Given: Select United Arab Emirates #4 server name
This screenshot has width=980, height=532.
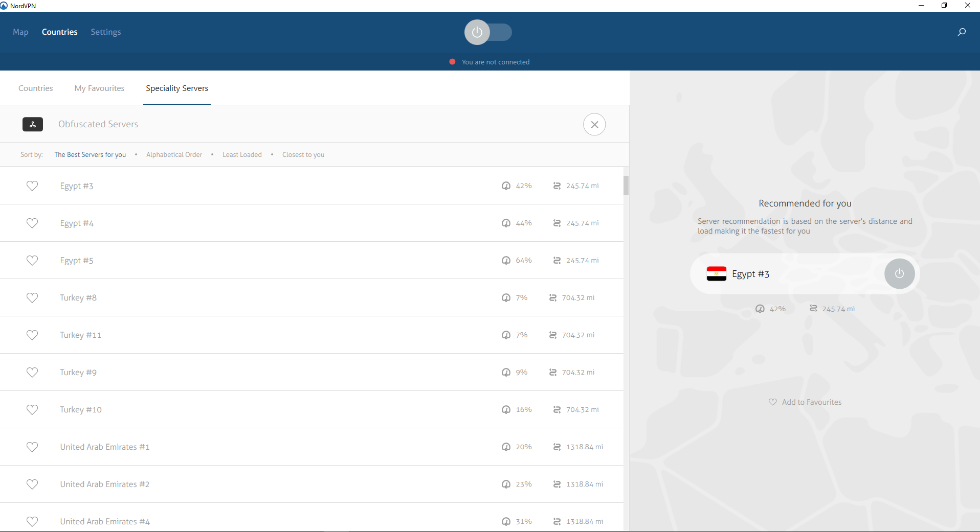Looking at the screenshot, I should 105,522.
